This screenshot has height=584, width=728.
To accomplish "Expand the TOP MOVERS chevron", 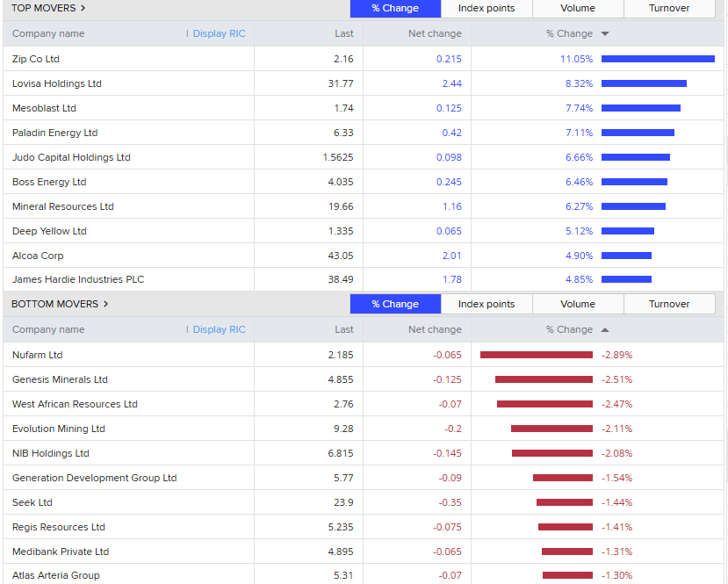I will pyautogui.click(x=83, y=8).
